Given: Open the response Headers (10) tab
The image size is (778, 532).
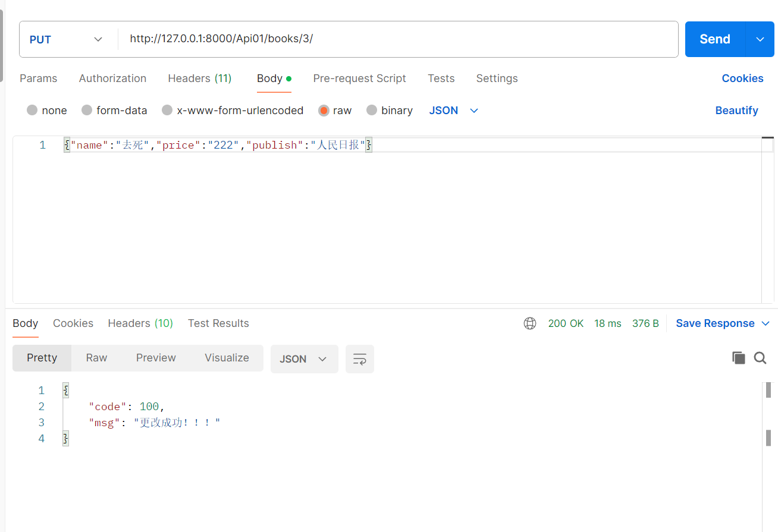Looking at the screenshot, I should click(x=140, y=323).
